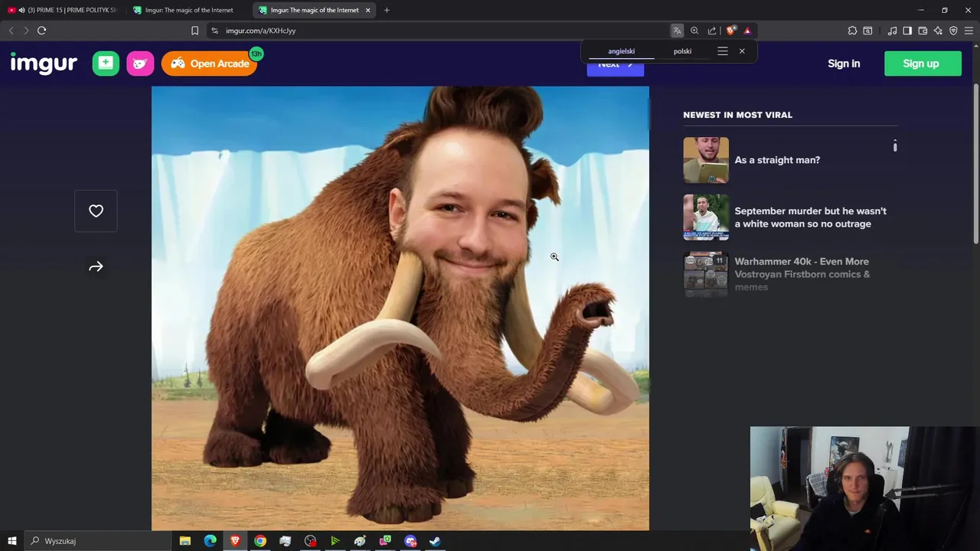Open the Brave Wallet icon

point(923,31)
